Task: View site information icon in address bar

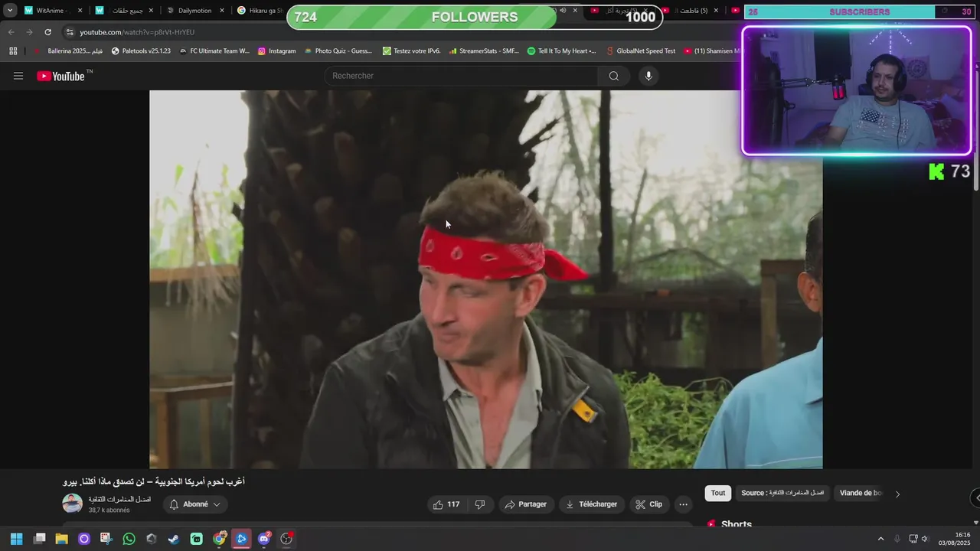Action: [70, 32]
